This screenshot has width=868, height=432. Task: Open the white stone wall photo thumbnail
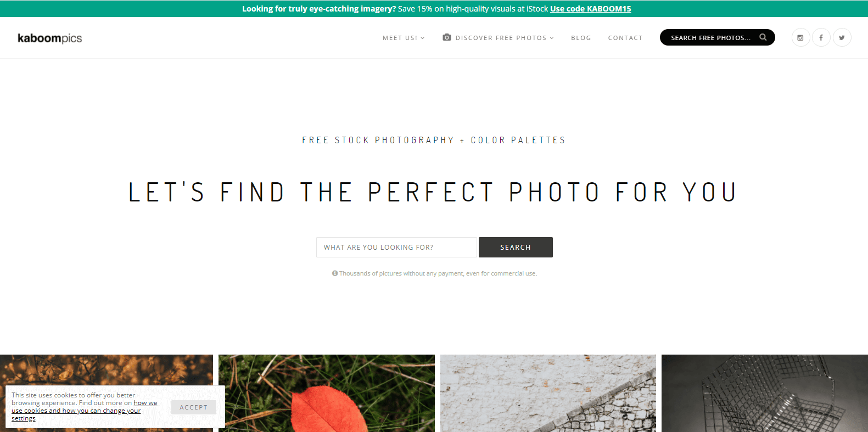pos(548,393)
